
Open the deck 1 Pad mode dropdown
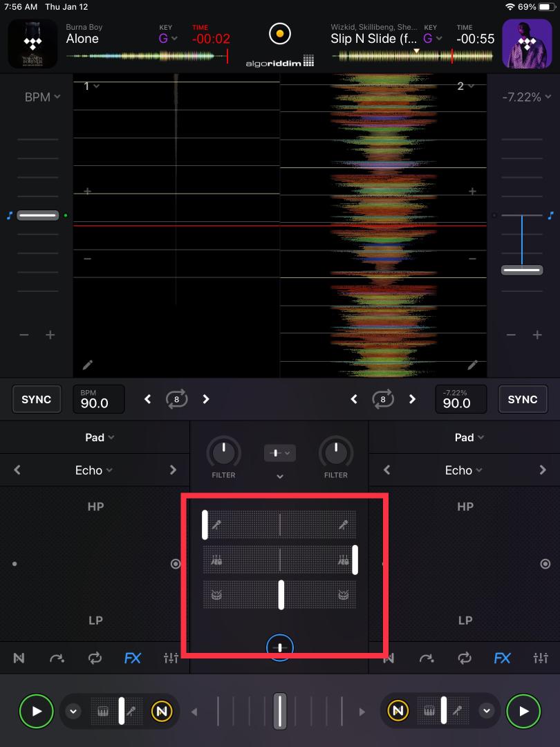[x=100, y=437]
